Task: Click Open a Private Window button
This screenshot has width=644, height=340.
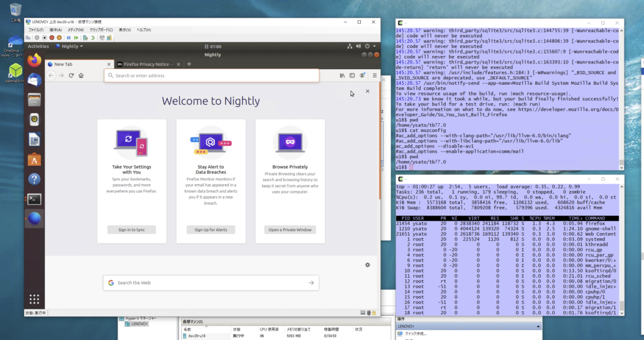Action: tap(290, 230)
